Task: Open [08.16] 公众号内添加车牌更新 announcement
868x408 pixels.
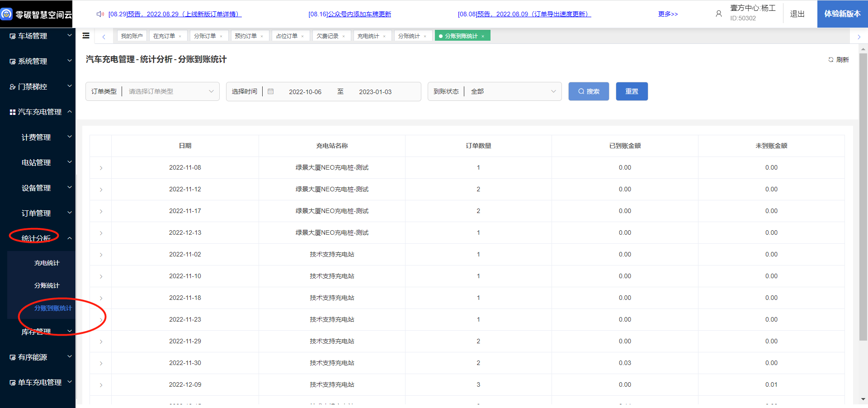Action: click(x=350, y=14)
